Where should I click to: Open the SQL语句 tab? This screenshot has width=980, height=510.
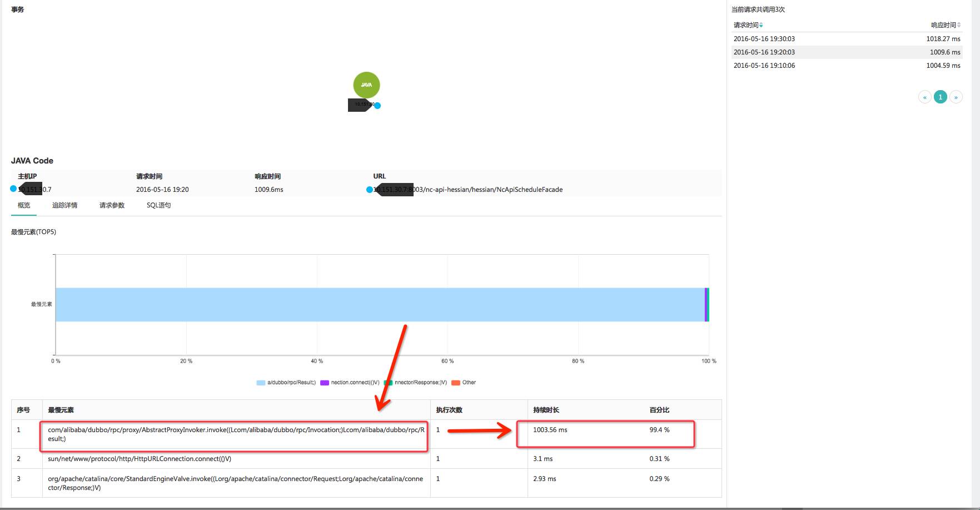(x=158, y=205)
